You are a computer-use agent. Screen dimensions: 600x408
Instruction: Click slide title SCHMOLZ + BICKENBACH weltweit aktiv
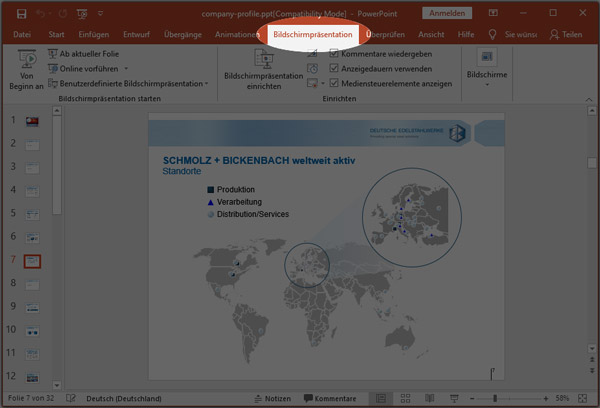pos(259,160)
